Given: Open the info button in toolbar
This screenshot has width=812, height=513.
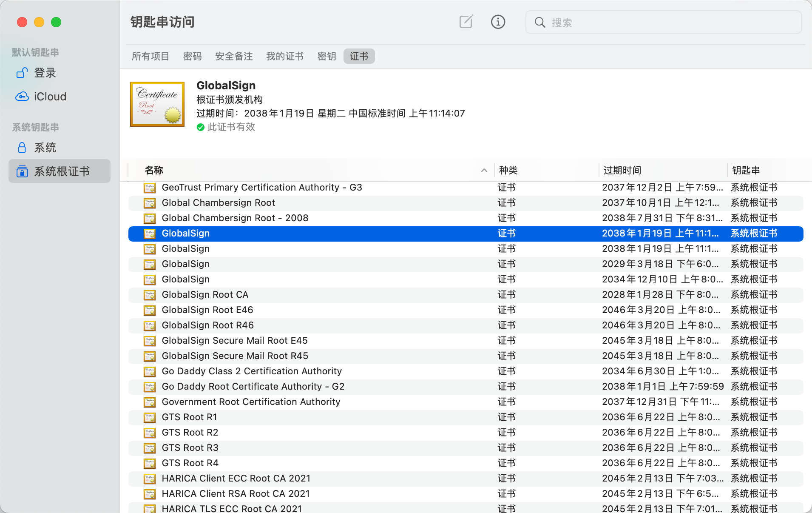Looking at the screenshot, I should [x=498, y=22].
